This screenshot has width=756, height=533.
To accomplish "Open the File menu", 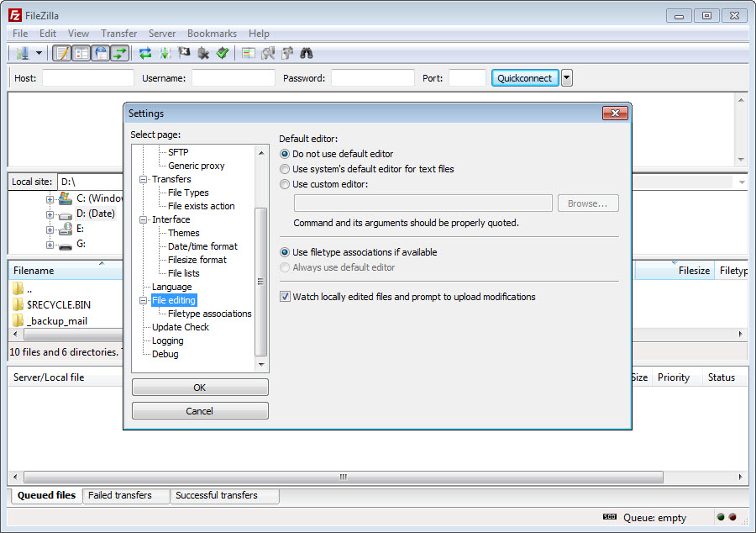I will [x=20, y=34].
